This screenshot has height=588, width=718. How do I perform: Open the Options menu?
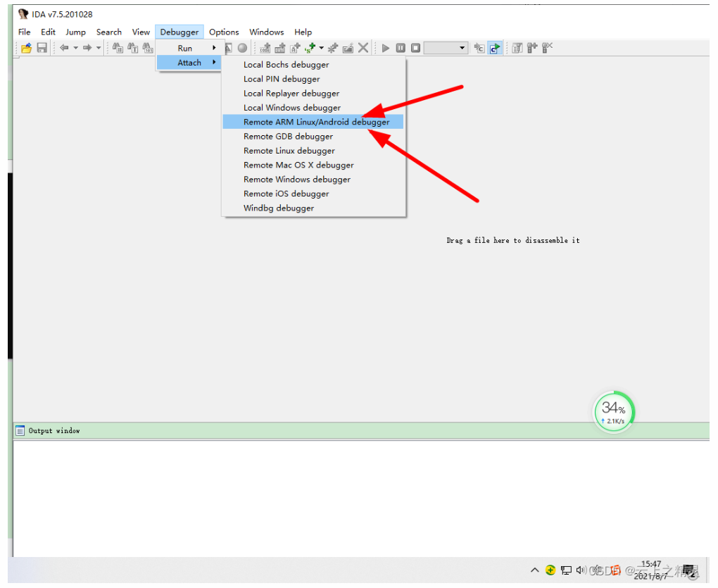coord(224,32)
